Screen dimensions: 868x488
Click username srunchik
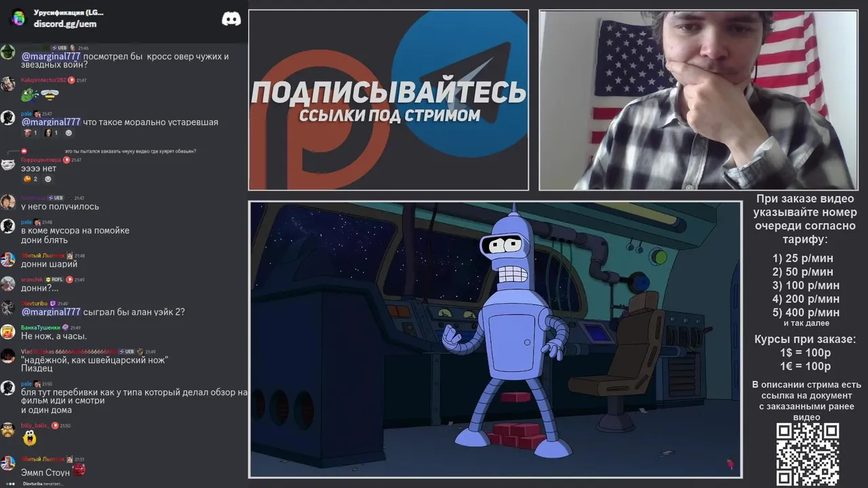tap(32, 279)
